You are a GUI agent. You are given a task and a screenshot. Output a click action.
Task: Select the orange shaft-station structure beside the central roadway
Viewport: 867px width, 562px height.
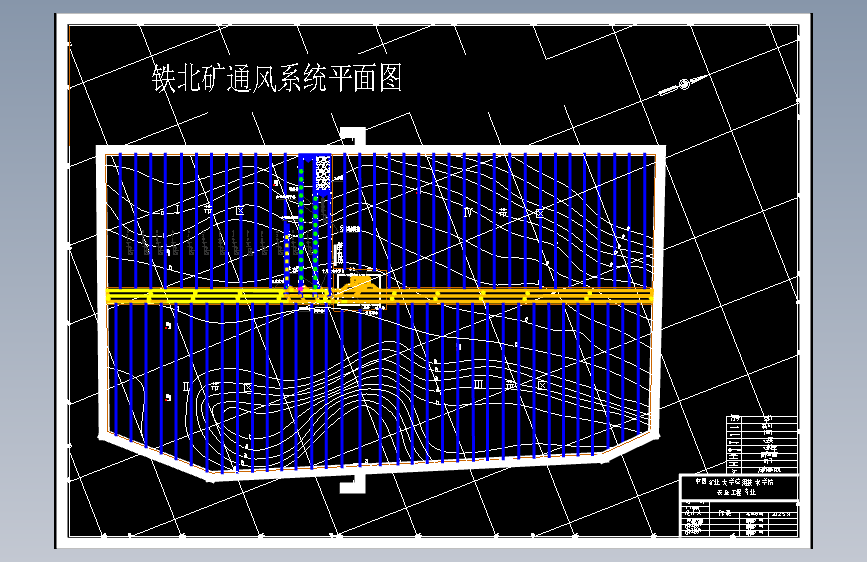tap(361, 284)
